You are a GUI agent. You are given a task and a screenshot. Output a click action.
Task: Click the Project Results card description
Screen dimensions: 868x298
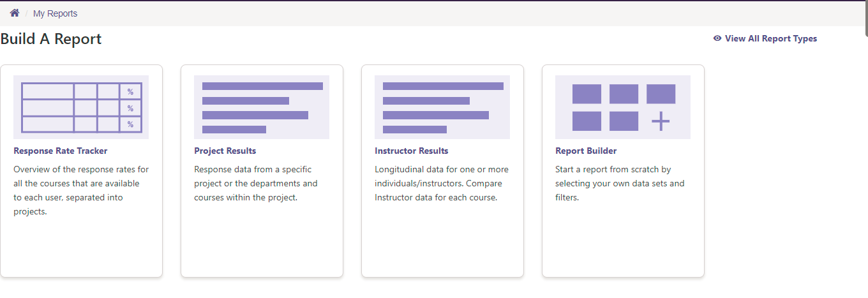click(255, 183)
